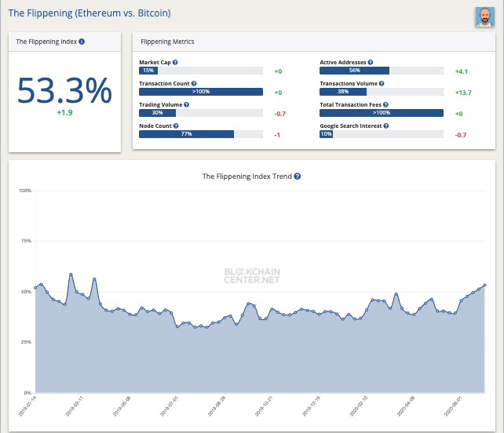This screenshot has height=433, width=504.
Task: Open the Transaction Count help icon
Action: click(x=194, y=83)
